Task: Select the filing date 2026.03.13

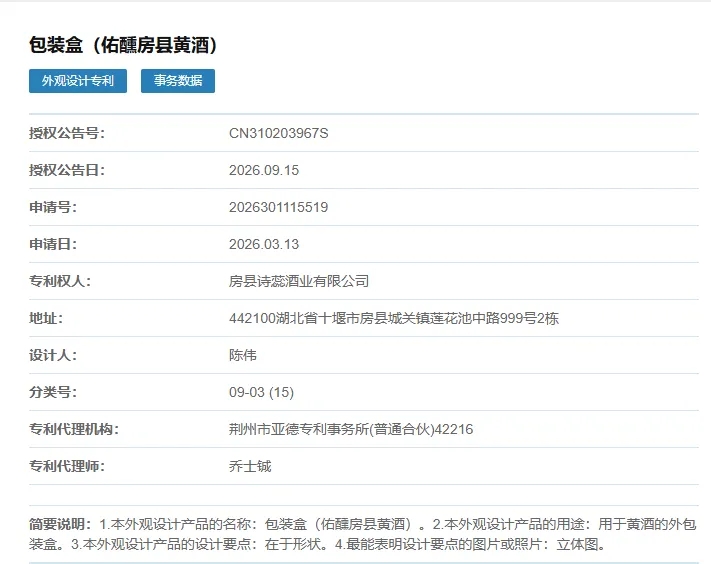Action: (x=264, y=244)
